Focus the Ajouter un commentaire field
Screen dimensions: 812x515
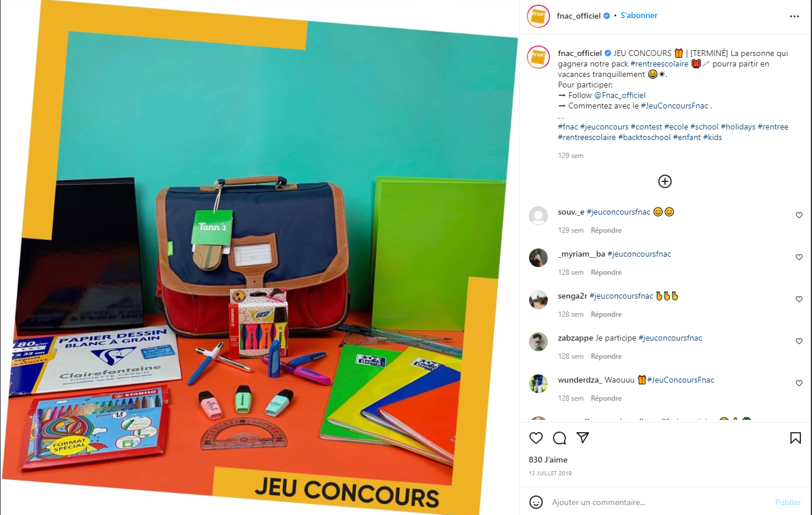click(659, 502)
